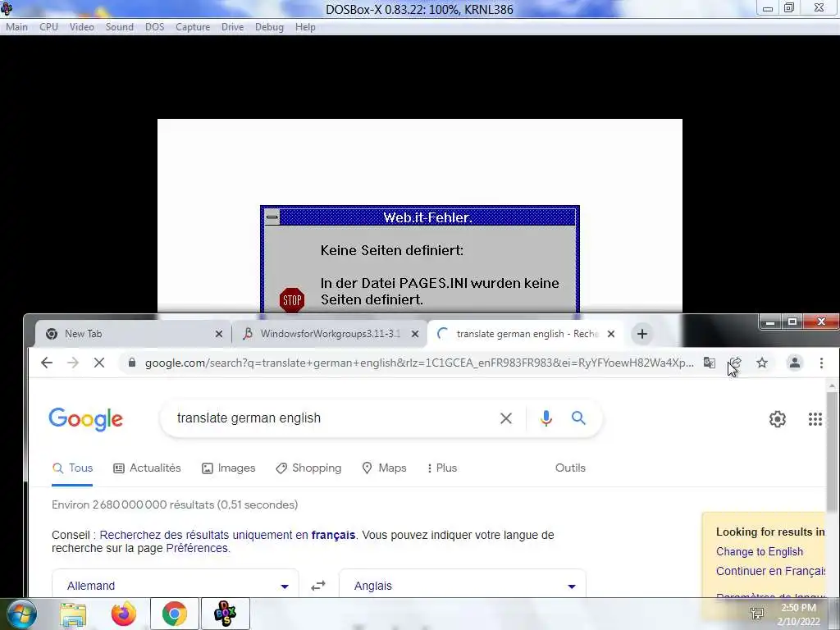Open the Debug menu in DOSBox-X
Image resolution: width=840 pixels, height=630 pixels.
pyautogui.click(x=269, y=27)
